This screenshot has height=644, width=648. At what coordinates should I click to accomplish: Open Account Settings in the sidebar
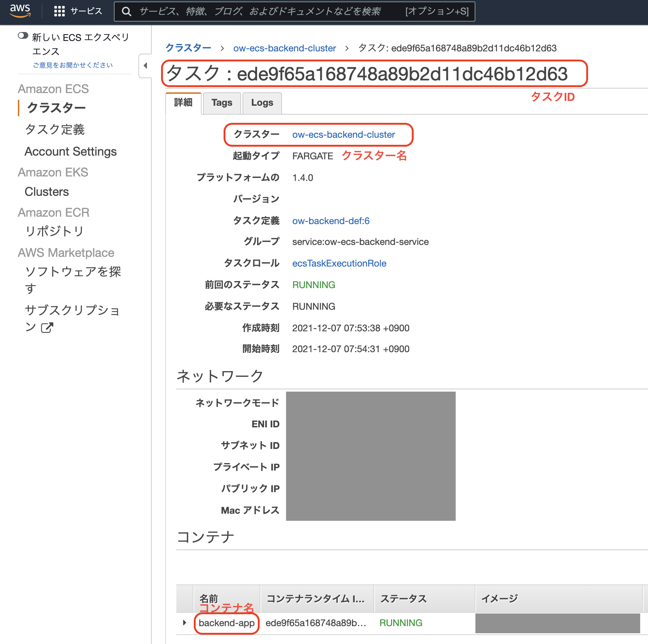pyautogui.click(x=70, y=151)
